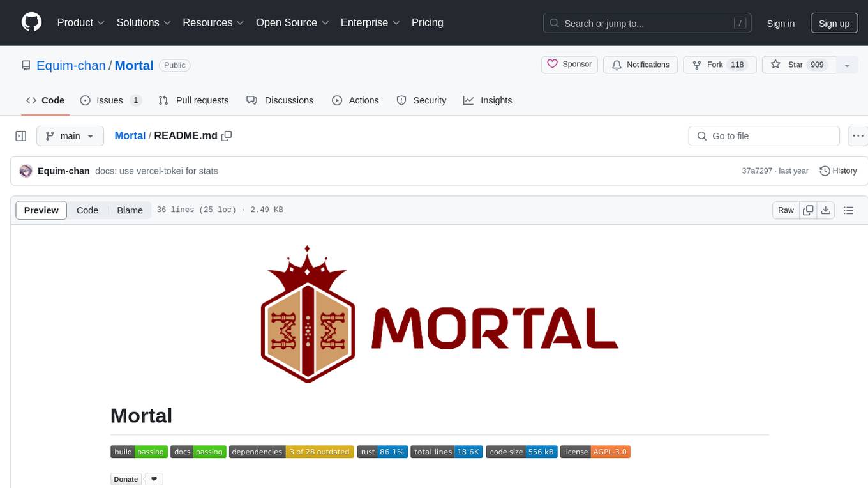The width and height of the screenshot is (868, 488).
Task: Switch to the Issues tab
Action: coord(110,100)
